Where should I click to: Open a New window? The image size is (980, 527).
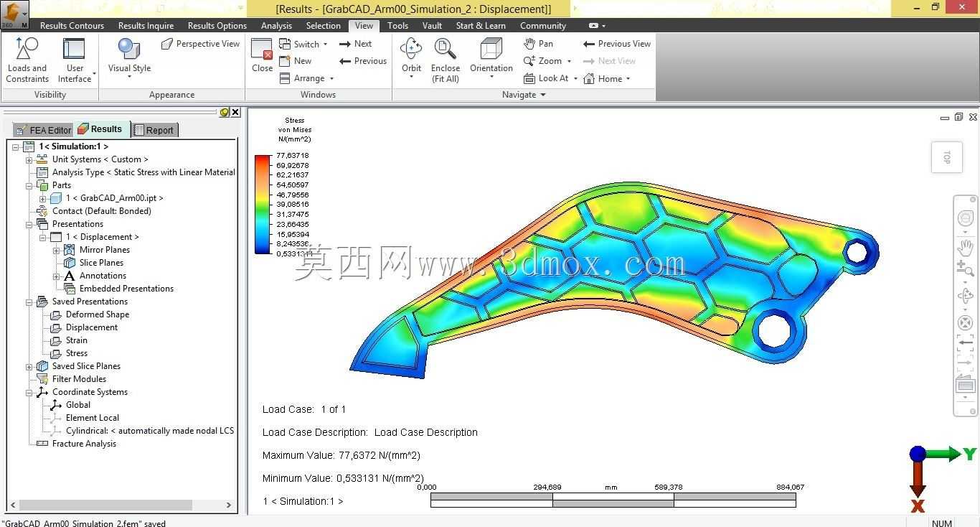click(295, 61)
